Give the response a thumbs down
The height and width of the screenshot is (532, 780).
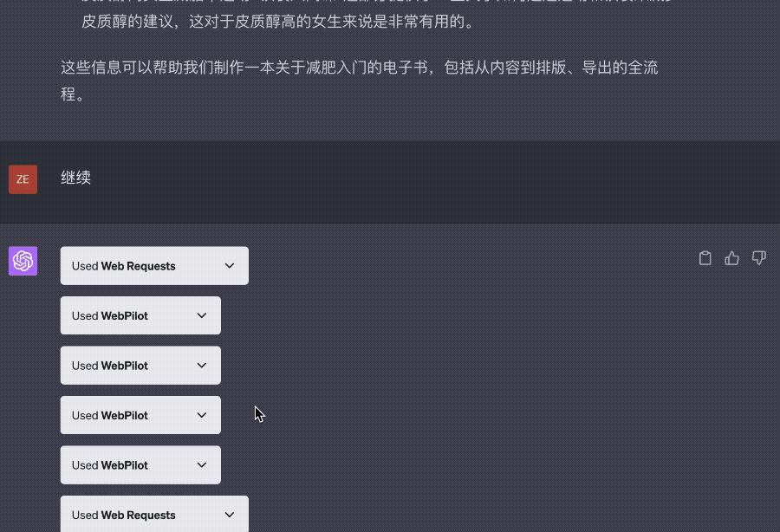[x=758, y=257]
